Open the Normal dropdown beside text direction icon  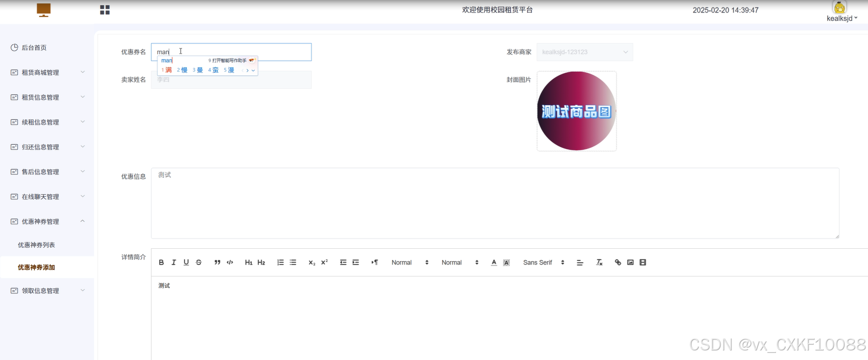pyautogui.click(x=410, y=263)
